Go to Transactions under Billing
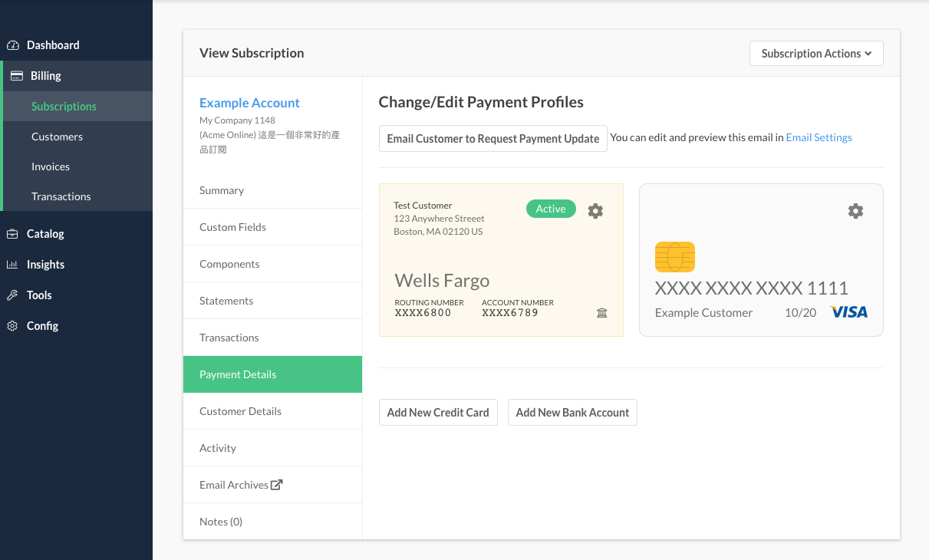The image size is (929, 560). coord(61,196)
